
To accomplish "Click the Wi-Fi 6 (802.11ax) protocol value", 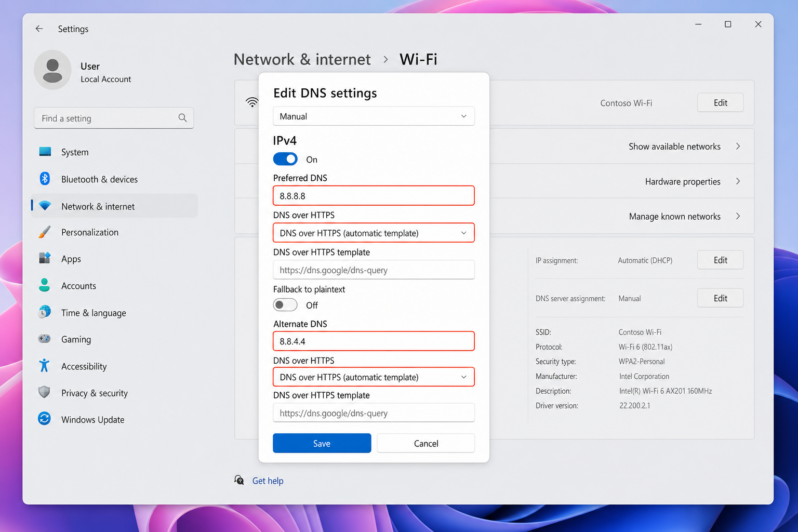I will pyautogui.click(x=645, y=347).
